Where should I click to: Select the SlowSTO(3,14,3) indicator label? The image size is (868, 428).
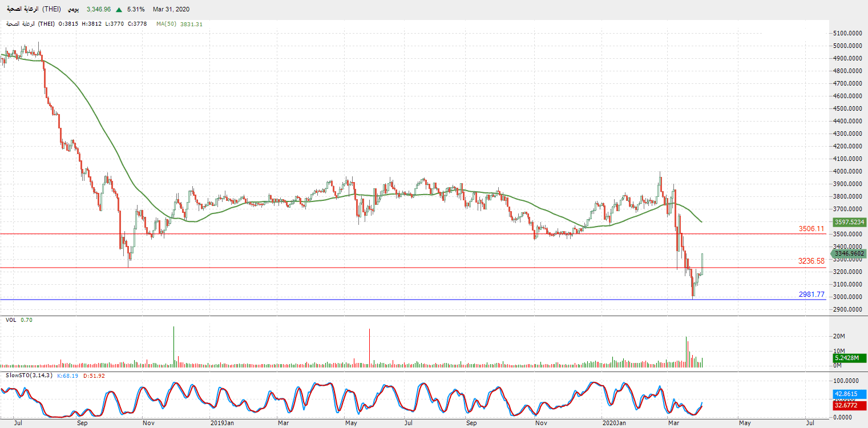(x=30, y=375)
